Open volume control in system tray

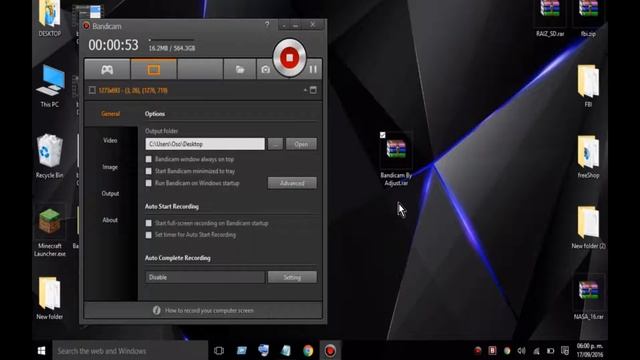[522, 351]
